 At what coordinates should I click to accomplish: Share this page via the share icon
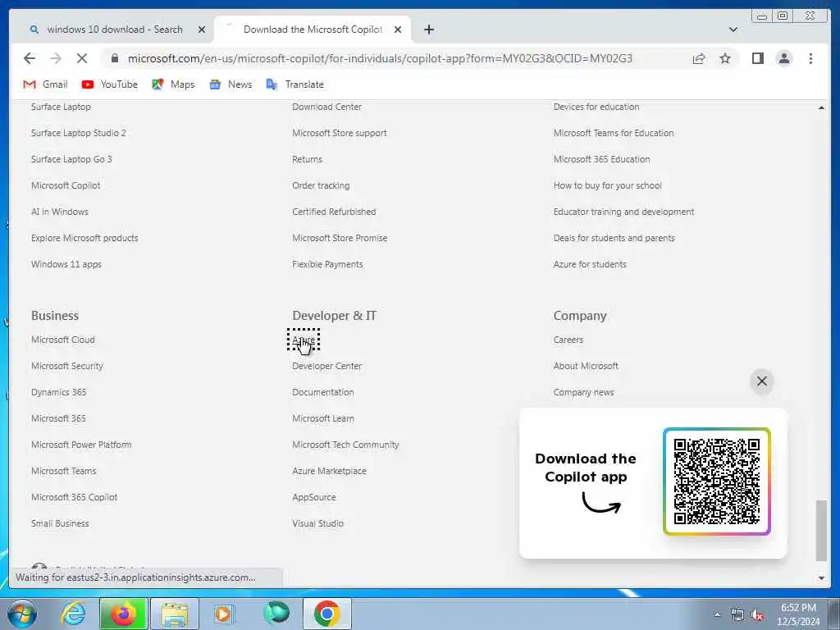pos(699,58)
